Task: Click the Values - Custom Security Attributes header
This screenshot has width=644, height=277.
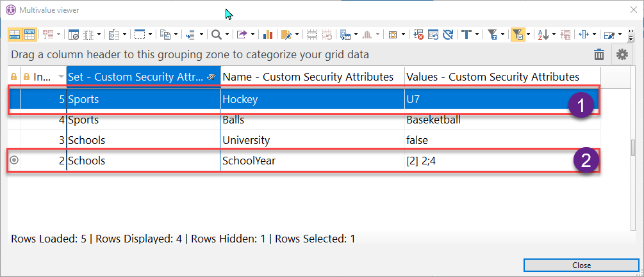Action: [x=492, y=77]
